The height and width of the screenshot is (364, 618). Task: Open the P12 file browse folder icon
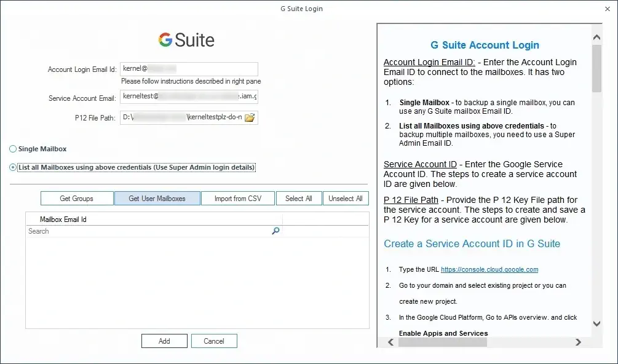click(x=250, y=117)
